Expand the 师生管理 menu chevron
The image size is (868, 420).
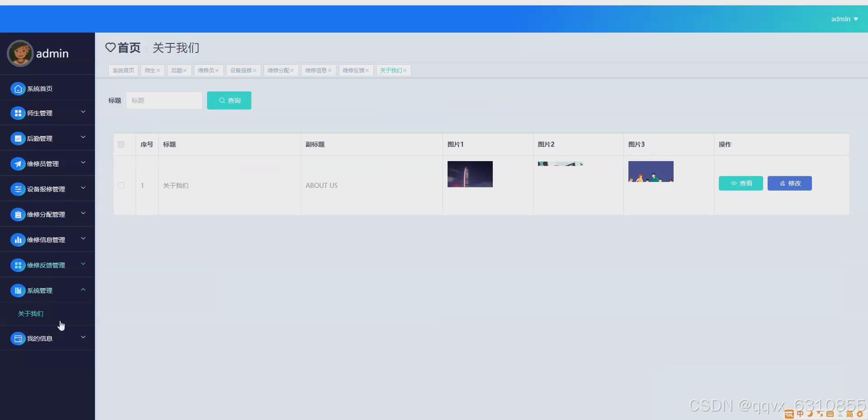pyautogui.click(x=83, y=112)
